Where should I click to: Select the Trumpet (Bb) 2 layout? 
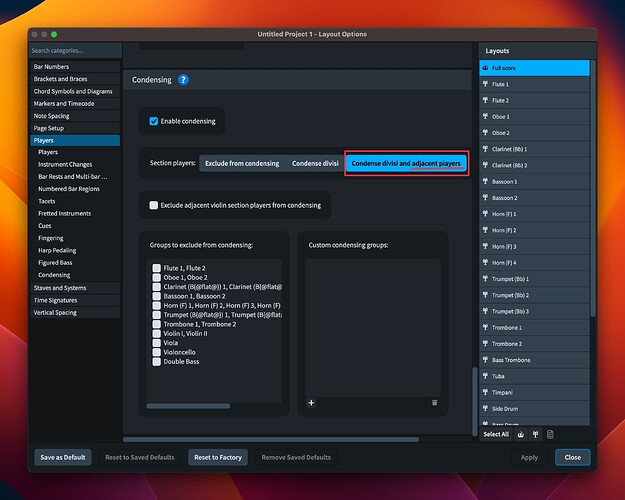click(x=535, y=295)
